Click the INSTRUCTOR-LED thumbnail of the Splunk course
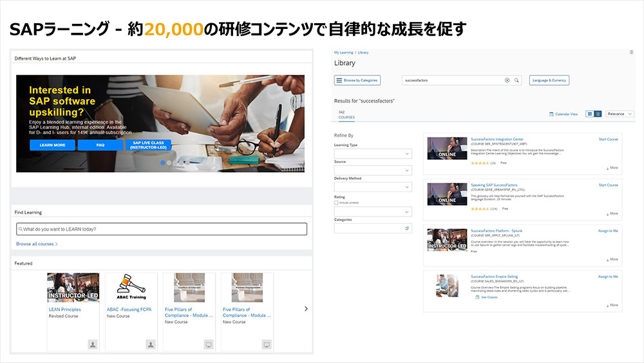 click(x=447, y=240)
